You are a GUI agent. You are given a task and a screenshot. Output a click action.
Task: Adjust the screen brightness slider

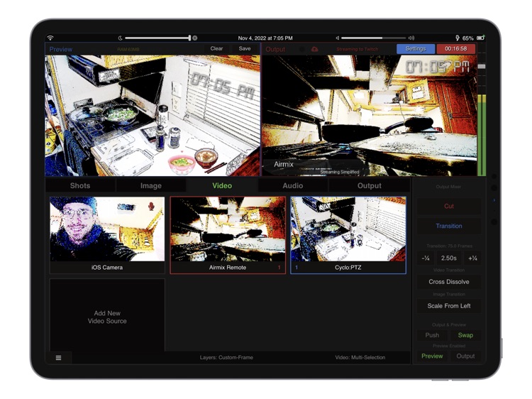tap(157, 38)
